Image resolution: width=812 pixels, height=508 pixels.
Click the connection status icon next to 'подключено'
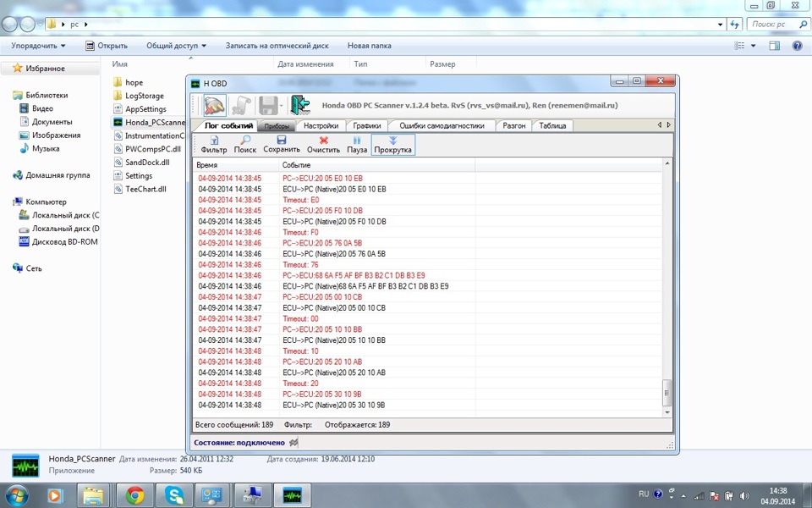click(x=294, y=443)
